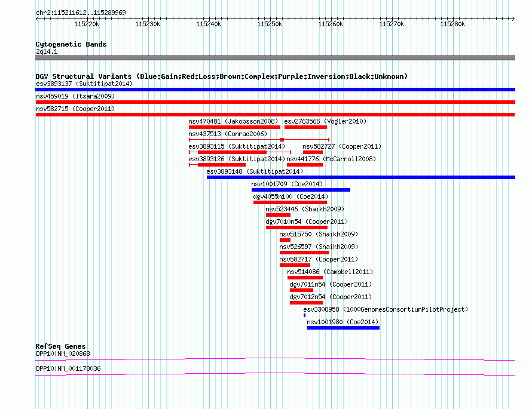Click chr2:115211612..115289969 coordinate text
Image resolution: width=532 pixels, height=409 pixels.
[81, 13]
